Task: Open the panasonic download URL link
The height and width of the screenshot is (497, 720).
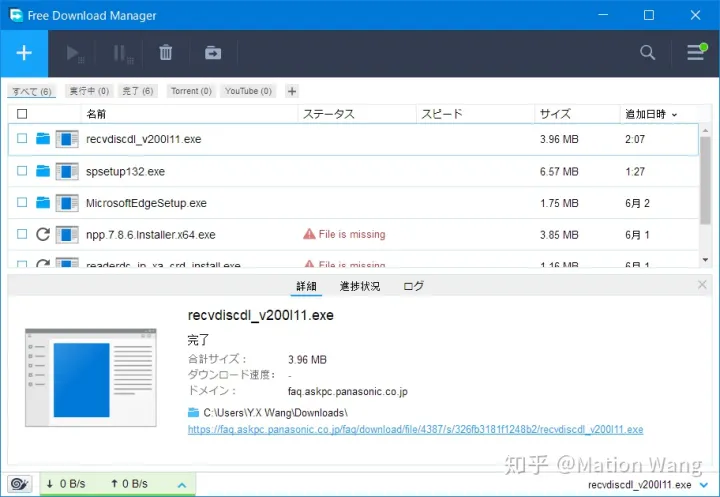Action: pyautogui.click(x=415, y=429)
